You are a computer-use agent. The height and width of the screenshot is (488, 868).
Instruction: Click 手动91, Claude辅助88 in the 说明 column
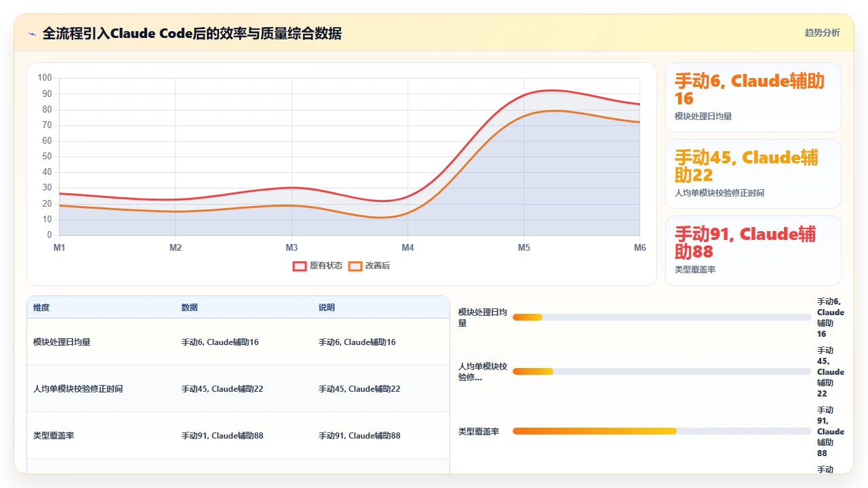pos(359,436)
